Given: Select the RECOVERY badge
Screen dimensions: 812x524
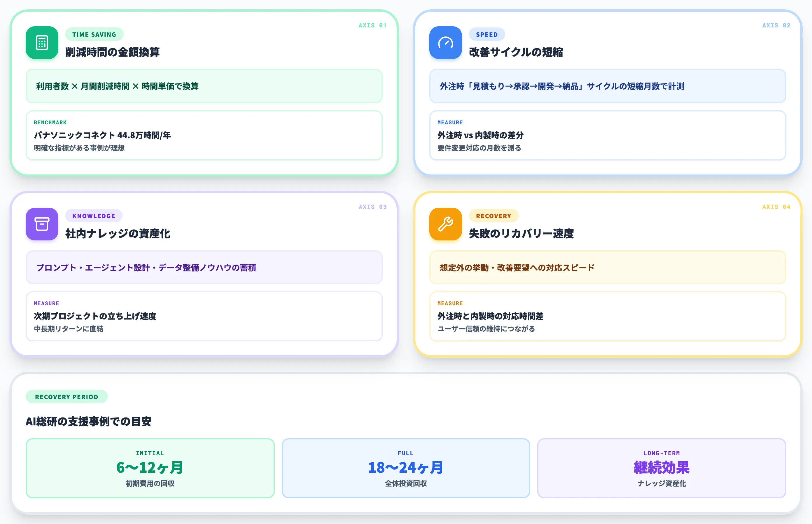Looking at the screenshot, I should pyautogui.click(x=493, y=216).
